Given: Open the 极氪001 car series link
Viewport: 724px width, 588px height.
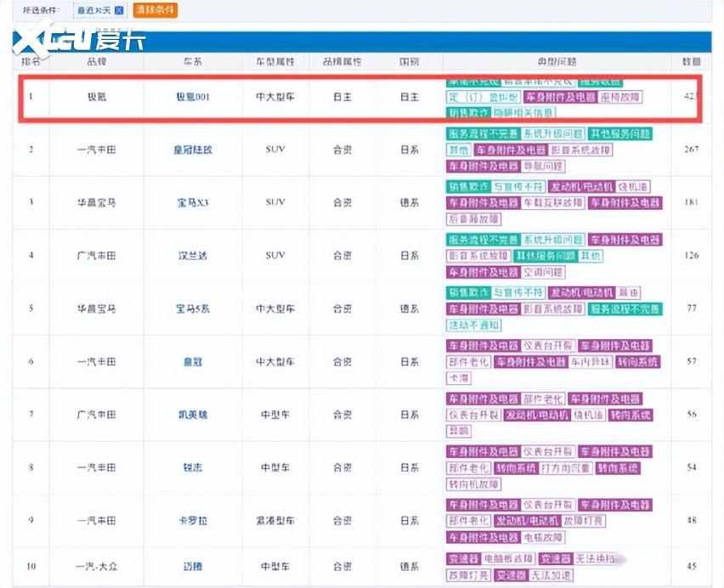Looking at the screenshot, I should click(193, 97).
